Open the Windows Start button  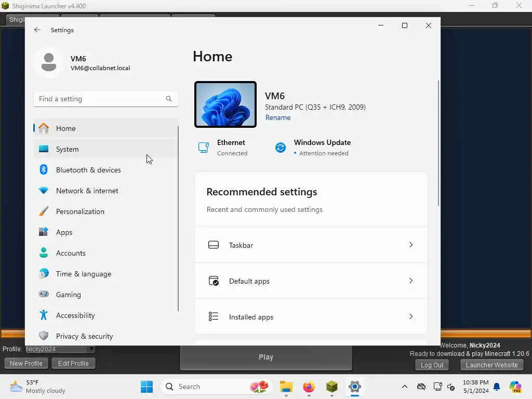[147, 387]
